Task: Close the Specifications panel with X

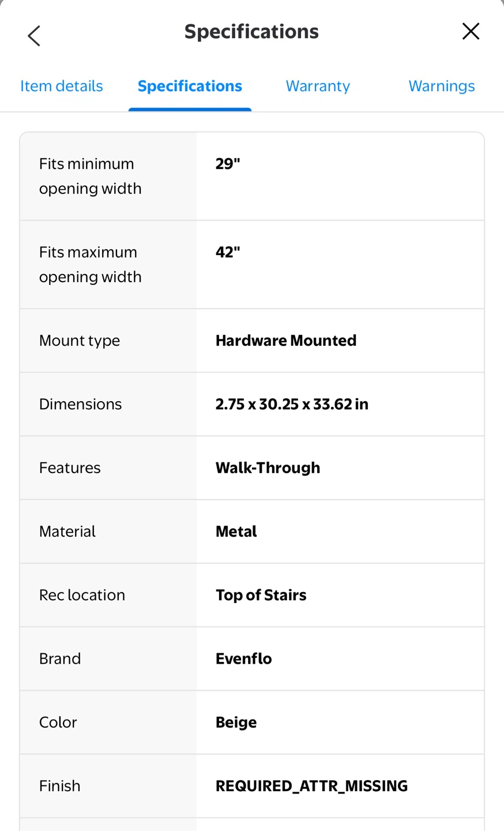Action: point(471,31)
